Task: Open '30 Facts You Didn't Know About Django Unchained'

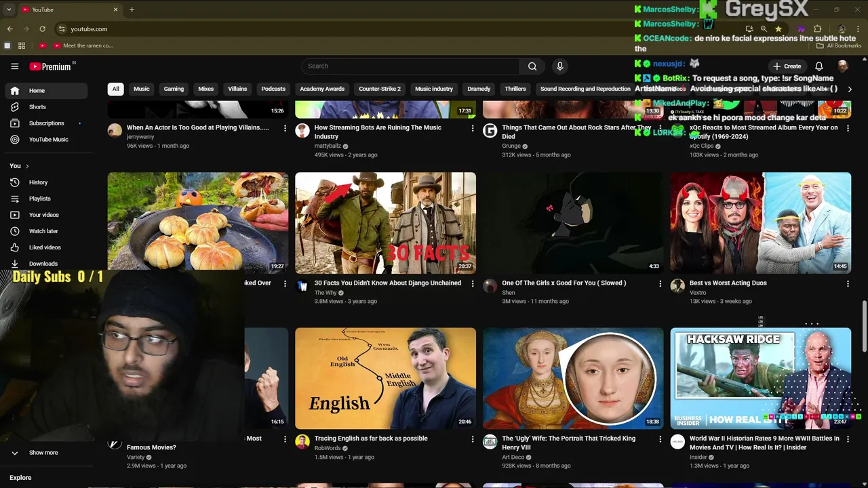Action: pyautogui.click(x=388, y=283)
